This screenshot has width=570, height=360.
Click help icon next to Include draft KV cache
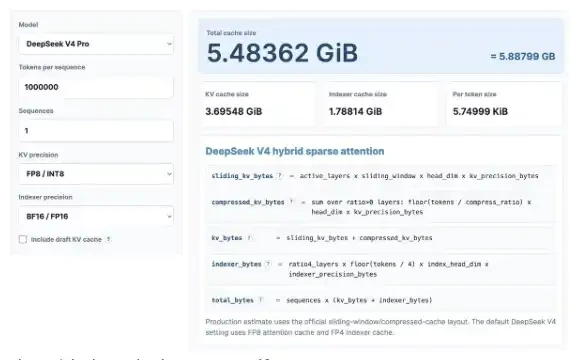[108, 239]
